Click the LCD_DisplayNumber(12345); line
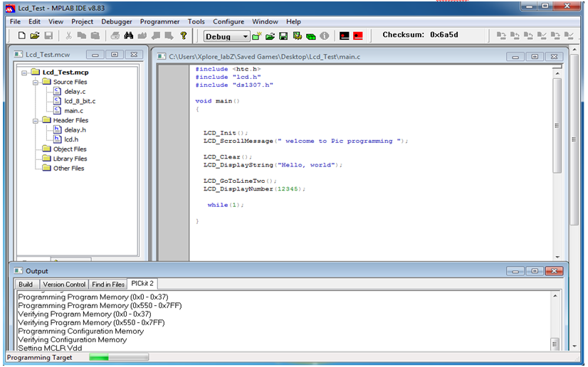This screenshot has height=367, width=588. (255, 189)
